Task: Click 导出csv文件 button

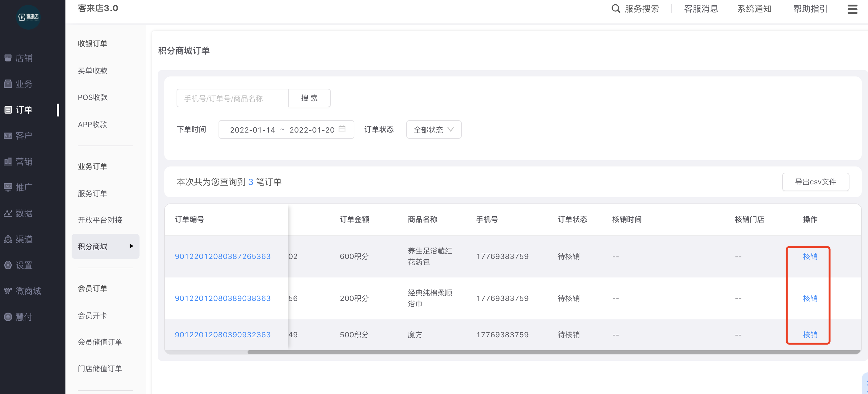Action: tap(816, 182)
